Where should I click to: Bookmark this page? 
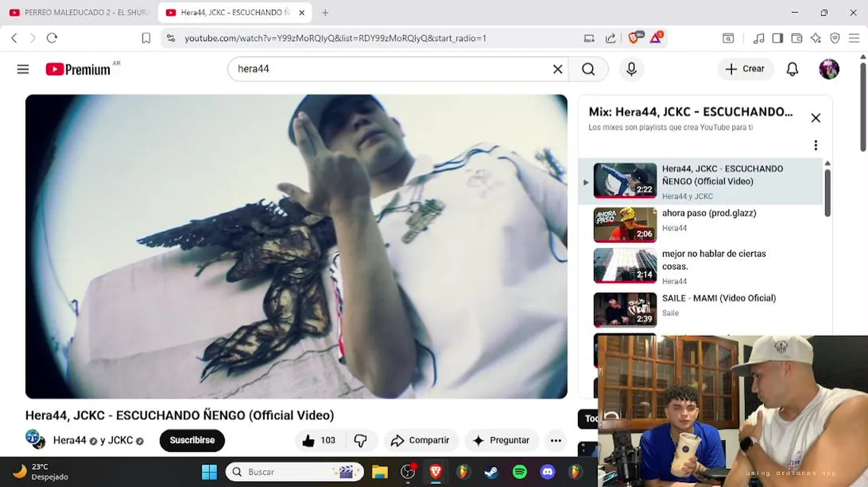(x=146, y=39)
